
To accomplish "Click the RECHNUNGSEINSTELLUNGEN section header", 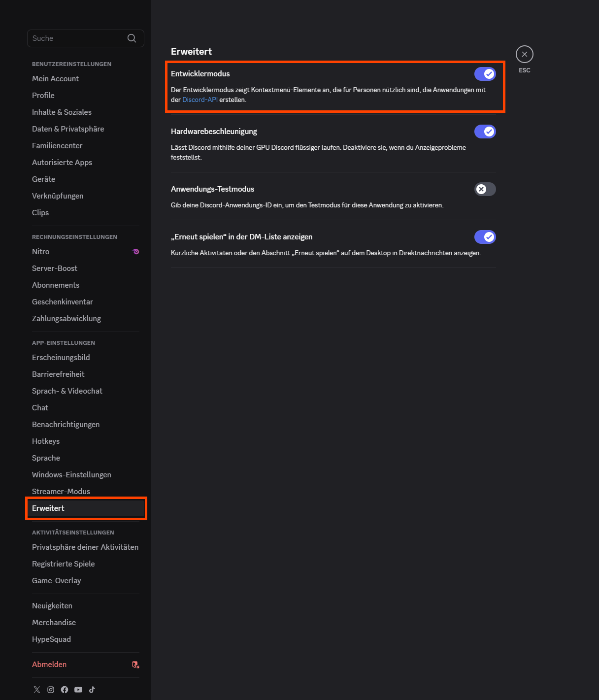I will pos(74,237).
